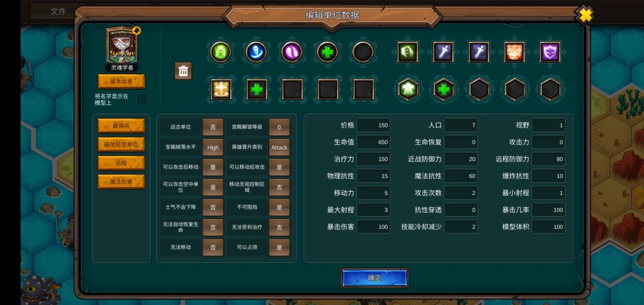Click the purple shield square icon
This screenshot has height=305, width=644.
pyautogui.click(x=550, y=52)
